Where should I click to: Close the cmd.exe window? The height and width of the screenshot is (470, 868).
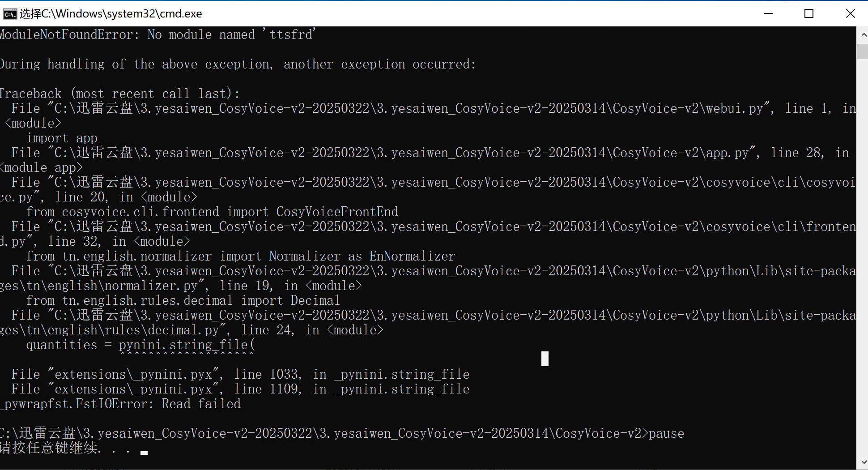click(x=850, y=13)
